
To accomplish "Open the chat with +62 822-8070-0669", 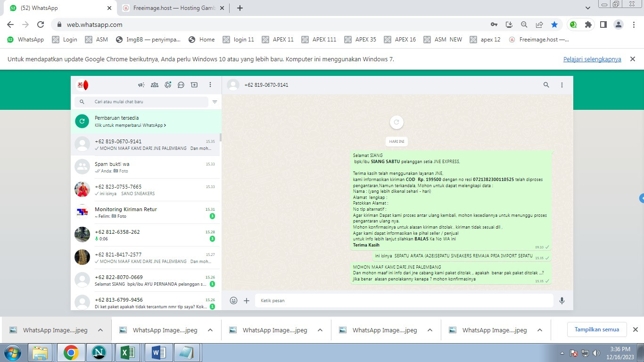I will click(x=145, y=280).
